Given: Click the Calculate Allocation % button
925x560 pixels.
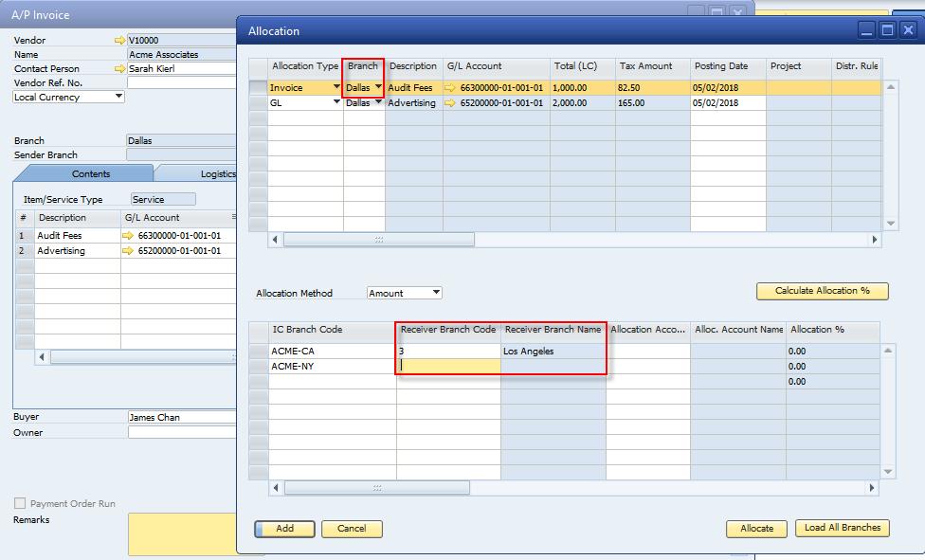Looking at the screenshot, I should (x=821, y=291).
